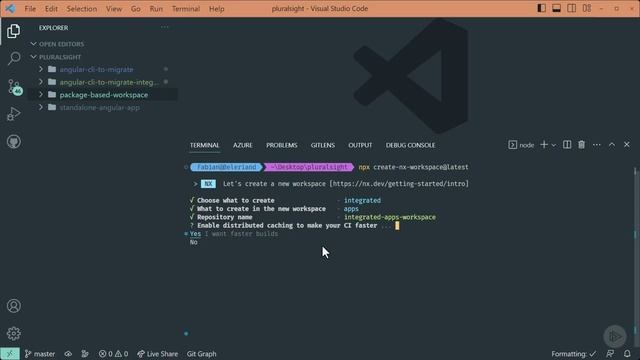Open Source Control view with badge
Viewport: 640px width, 360px height.
click(14, 87)
